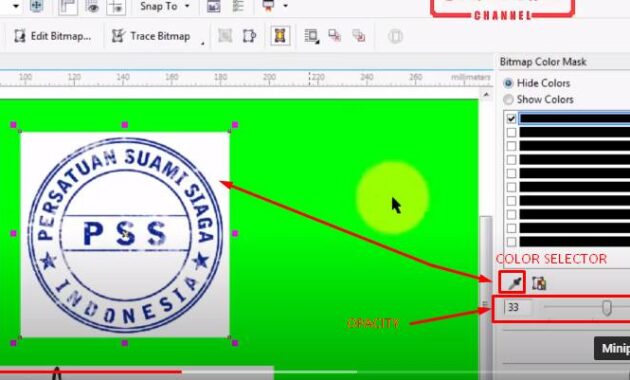Click the highlighted wrap bitmap toolbar icon

280,36
